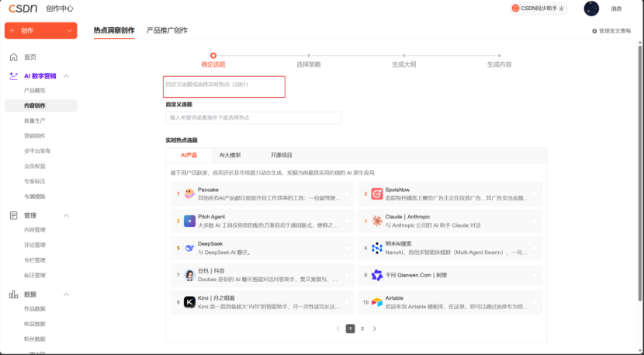Viewport: 644px width, 355px height.
Task: Select the 豆包 | 抖音 radio button
Action: coord(347,275)
